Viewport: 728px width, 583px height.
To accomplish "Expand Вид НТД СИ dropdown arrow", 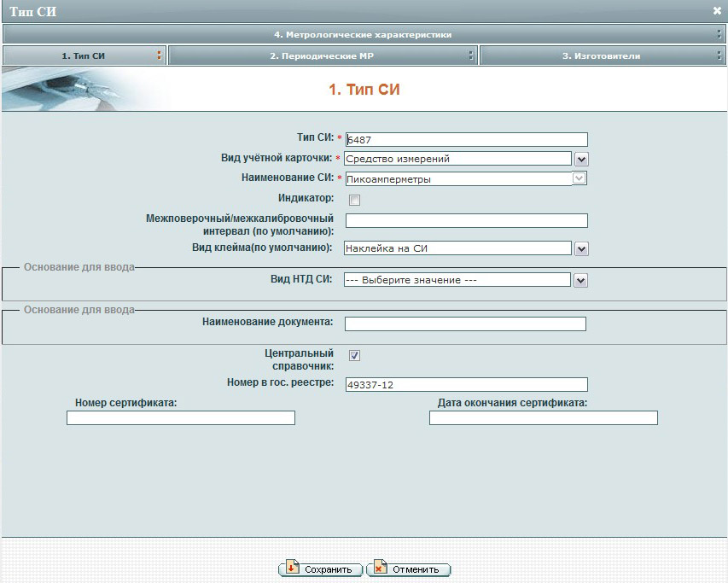I will pos(581,280).
